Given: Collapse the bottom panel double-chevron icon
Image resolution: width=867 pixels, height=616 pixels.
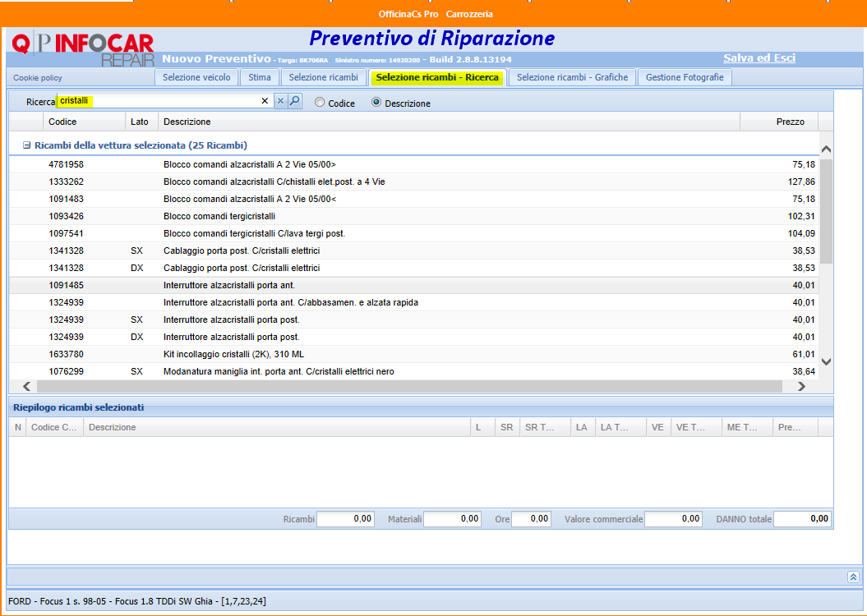Looking at the screenshot, I should tap(853, 577).
